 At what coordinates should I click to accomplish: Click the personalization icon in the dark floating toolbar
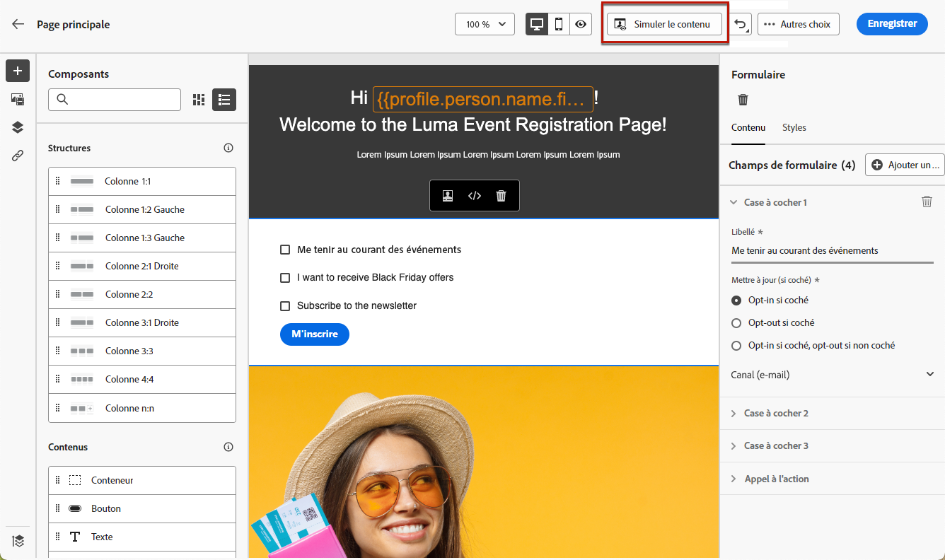(x=448, y=196)
